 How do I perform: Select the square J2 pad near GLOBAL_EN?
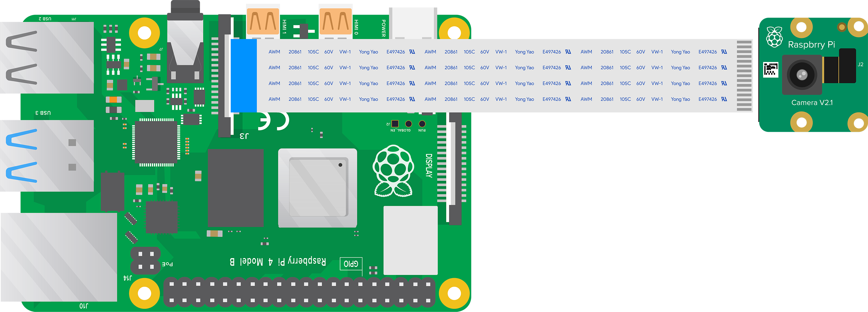tap(395, 124)
